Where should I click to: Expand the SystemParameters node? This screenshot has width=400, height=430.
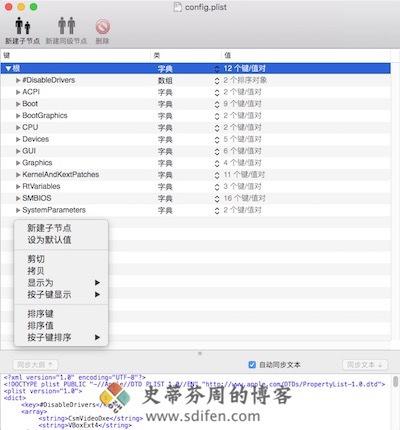[18, 210]
